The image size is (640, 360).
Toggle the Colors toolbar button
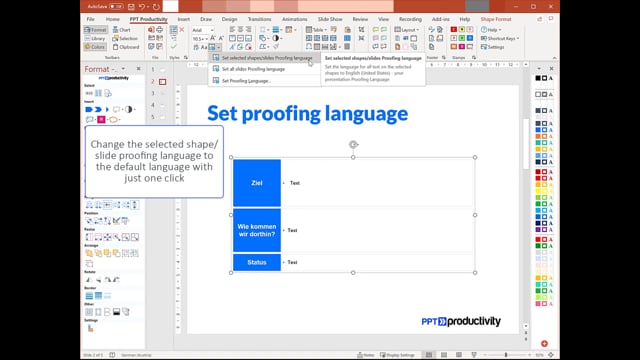(96, 47)
